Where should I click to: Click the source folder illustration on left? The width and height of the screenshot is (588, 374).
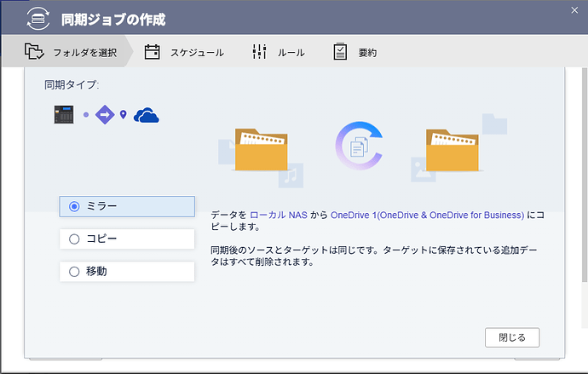pos(261,151)
